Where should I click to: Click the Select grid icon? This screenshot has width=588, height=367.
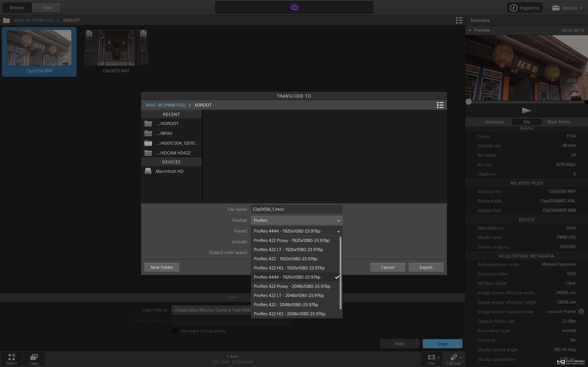[x=11, y=357]
